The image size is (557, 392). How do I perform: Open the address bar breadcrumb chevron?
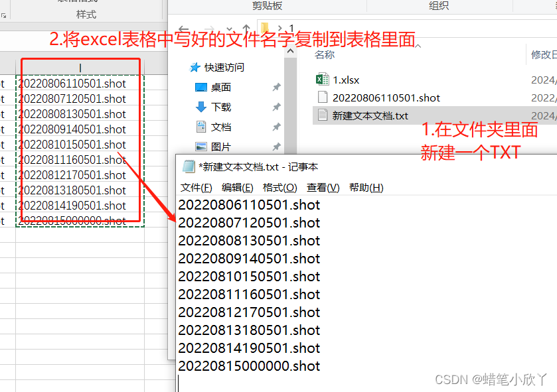point(279,27)
